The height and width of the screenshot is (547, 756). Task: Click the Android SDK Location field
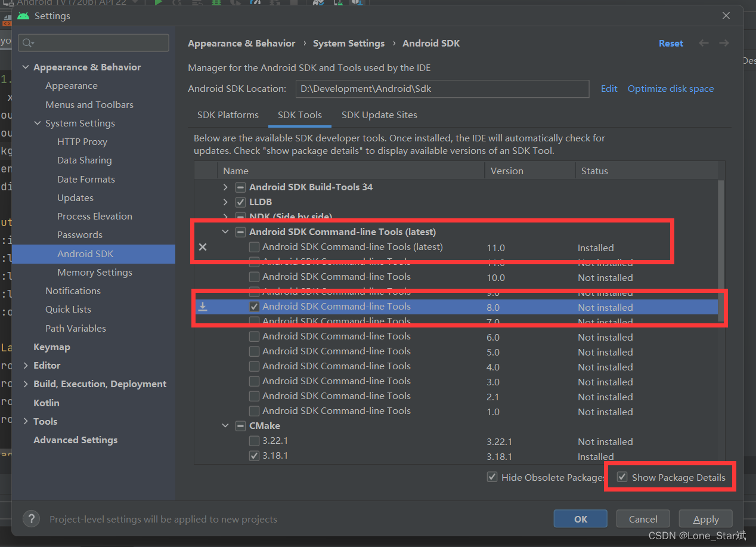(442, 89)
